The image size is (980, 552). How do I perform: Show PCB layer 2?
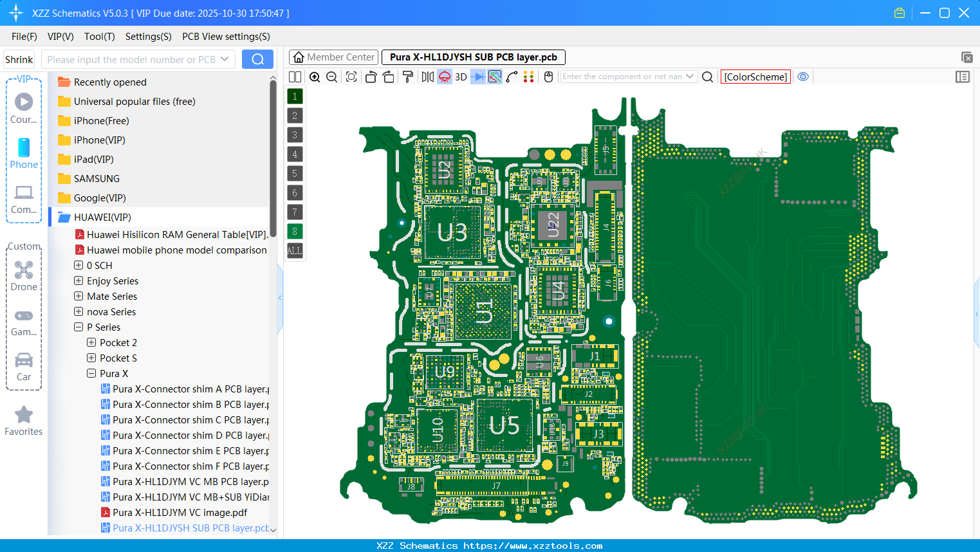[295, 116]
